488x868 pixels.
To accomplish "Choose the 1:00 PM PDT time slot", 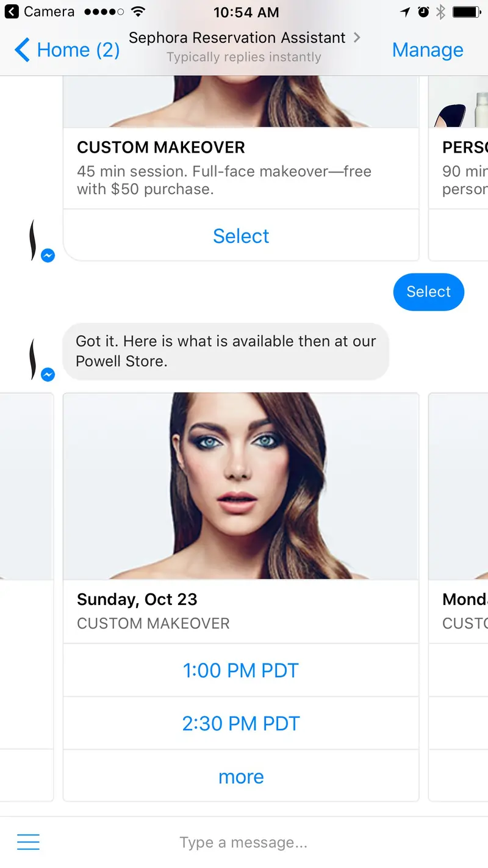I will click(240, 670).
